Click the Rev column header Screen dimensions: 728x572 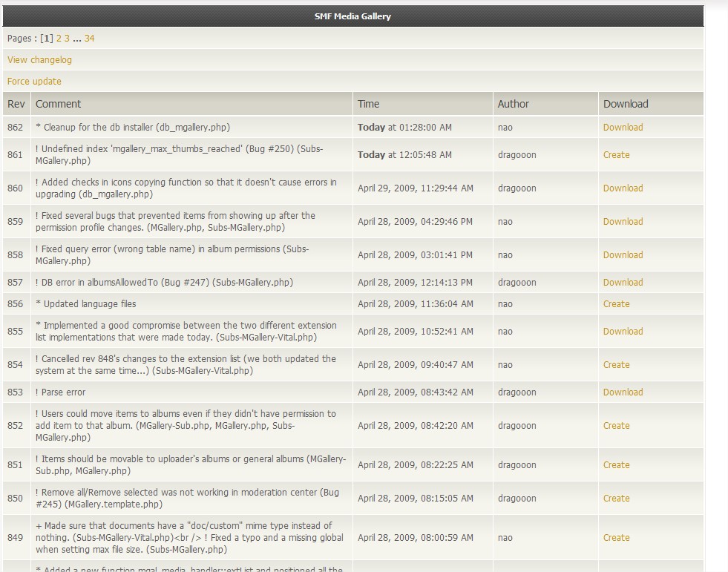[16, 104]
